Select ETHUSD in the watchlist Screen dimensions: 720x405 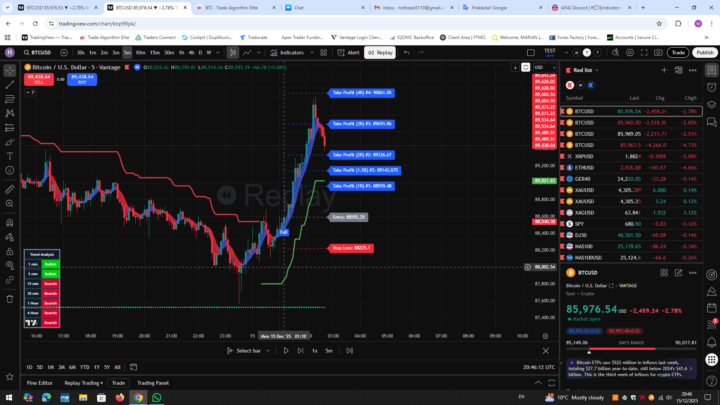(631, 168)
